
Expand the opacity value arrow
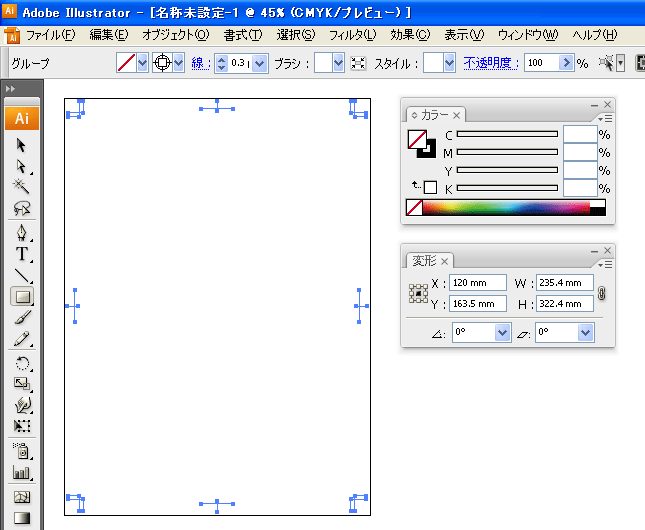tap(568, 63)
